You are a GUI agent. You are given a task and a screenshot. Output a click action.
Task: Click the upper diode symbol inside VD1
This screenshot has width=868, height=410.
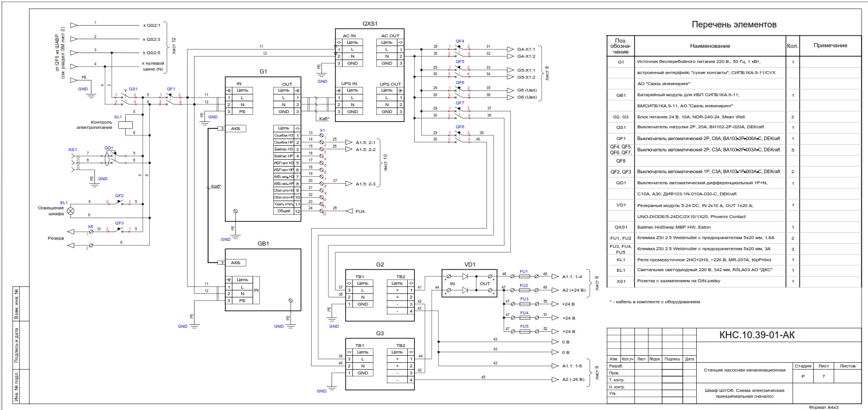[x=464, y=275]
